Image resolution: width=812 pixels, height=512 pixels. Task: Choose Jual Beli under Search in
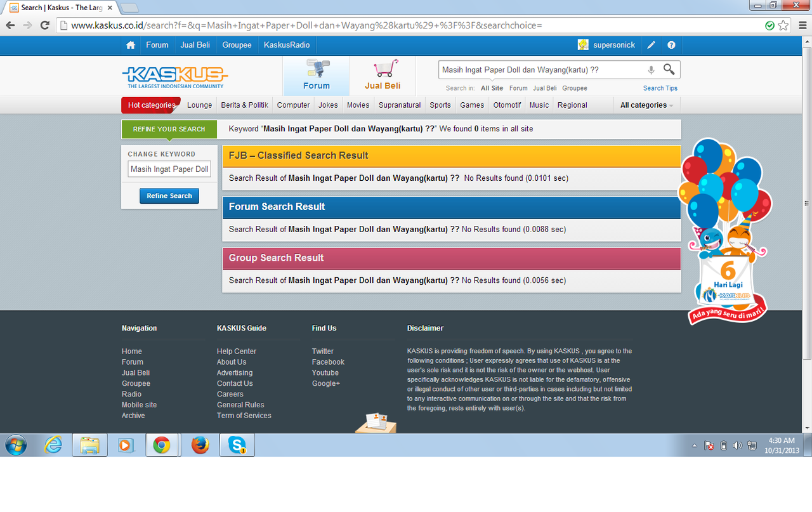[545, 88]
